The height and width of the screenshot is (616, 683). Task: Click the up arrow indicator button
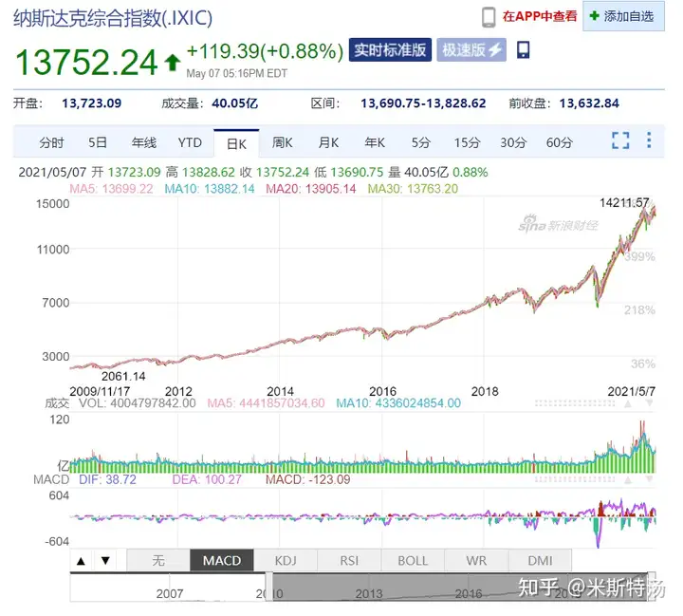coord(81,561)
